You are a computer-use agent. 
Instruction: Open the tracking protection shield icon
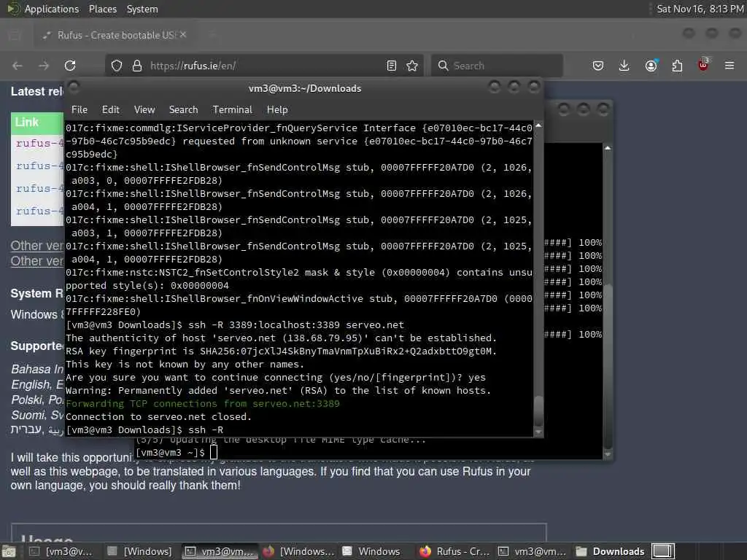click(117, 66)
